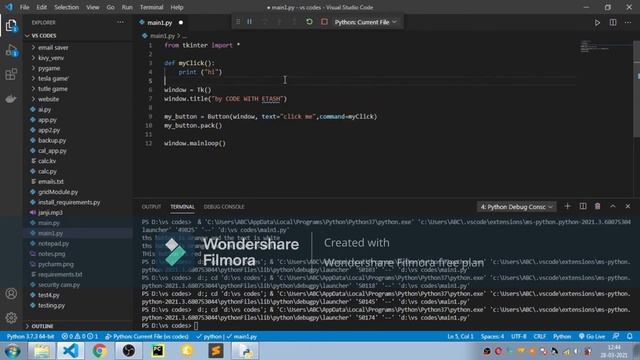The height and width of the screenshot is (360, 640).
Task: Click into the terminal prompt line
Action: click(x=196, y=326)
